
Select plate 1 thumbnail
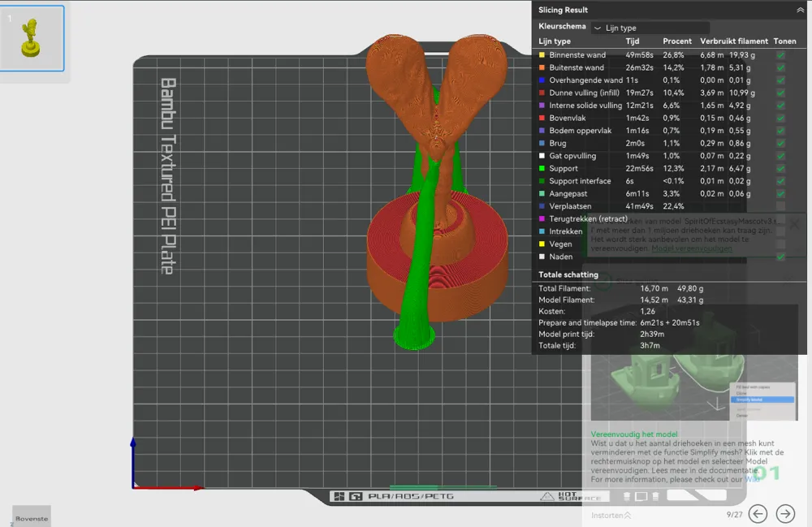point(31,38)
